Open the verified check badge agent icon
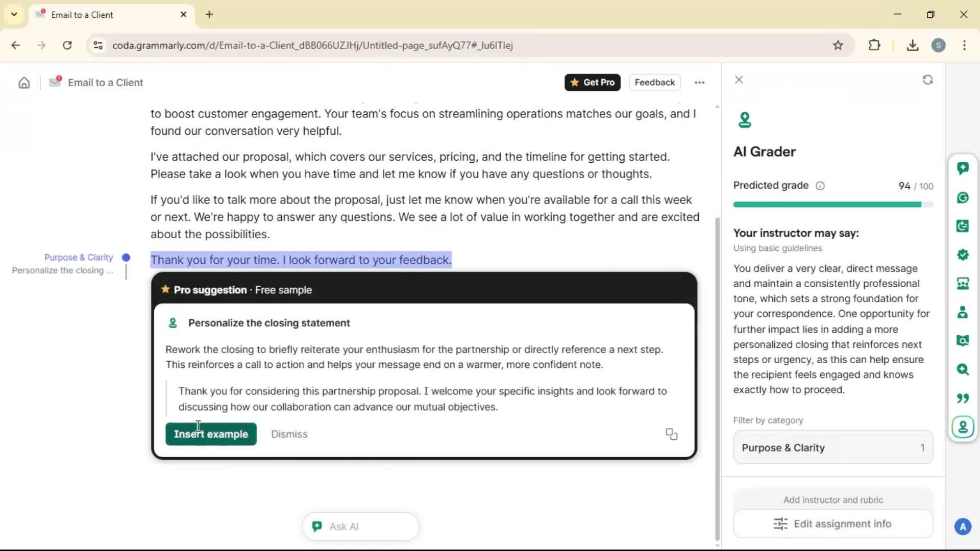Image resolution: width=980 pixels, height=551 pixels. pyautogui.click(x=963, y=255)
